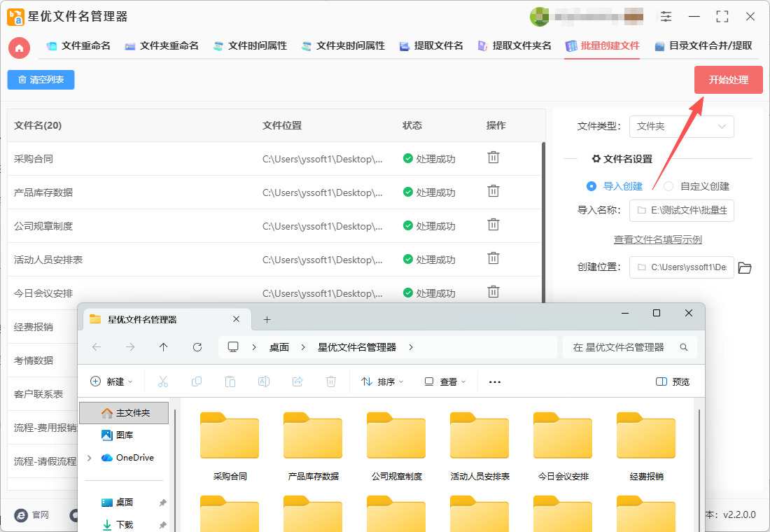
Task: Open folder browser icon beside 创建位置
Action: point(745,267)
